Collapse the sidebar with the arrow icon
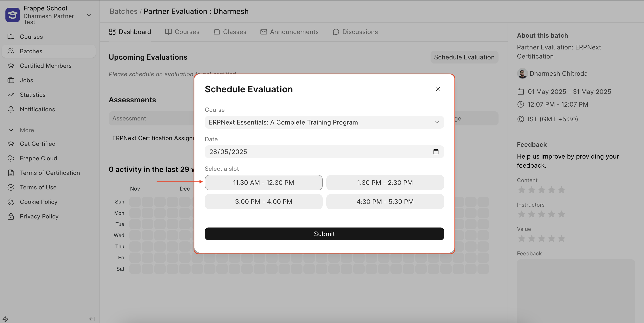644x323 pixels. (92, 319)
